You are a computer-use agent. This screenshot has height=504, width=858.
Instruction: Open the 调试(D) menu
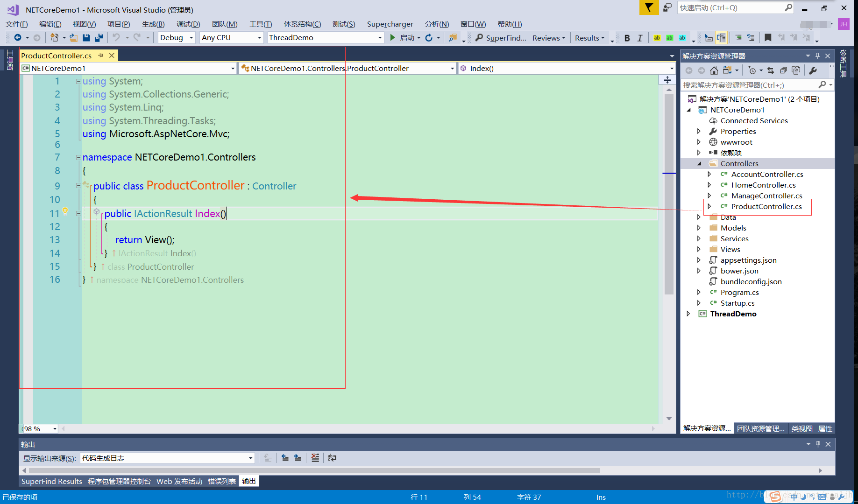[188, 24]
